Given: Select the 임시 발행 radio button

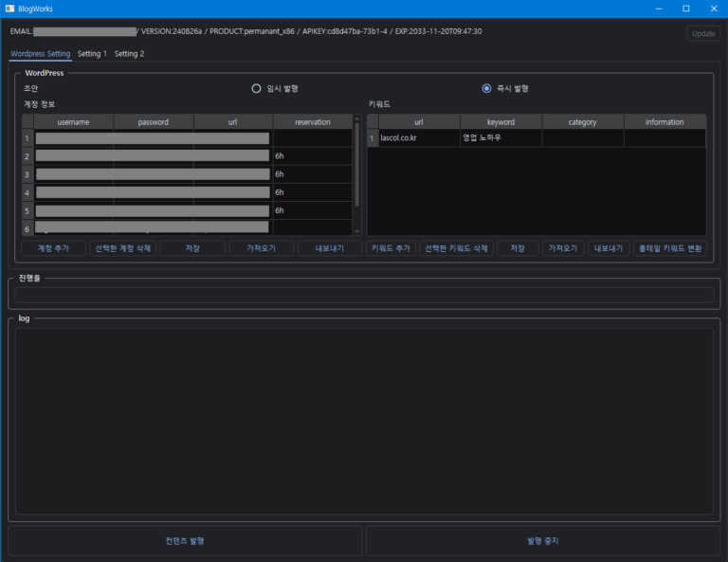Looking at the screenshot, I should click(x=256, y=88).
